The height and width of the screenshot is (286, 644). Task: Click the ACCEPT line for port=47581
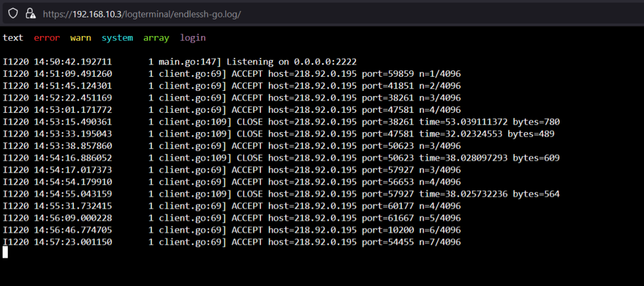coord(232,110)
